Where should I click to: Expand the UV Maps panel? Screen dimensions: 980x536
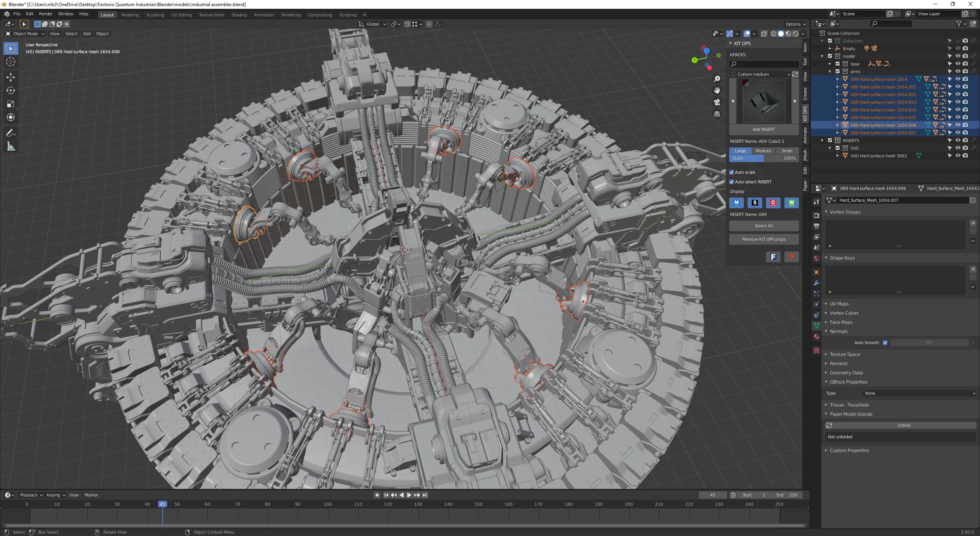pyautogui.click(x=839, y=304)
